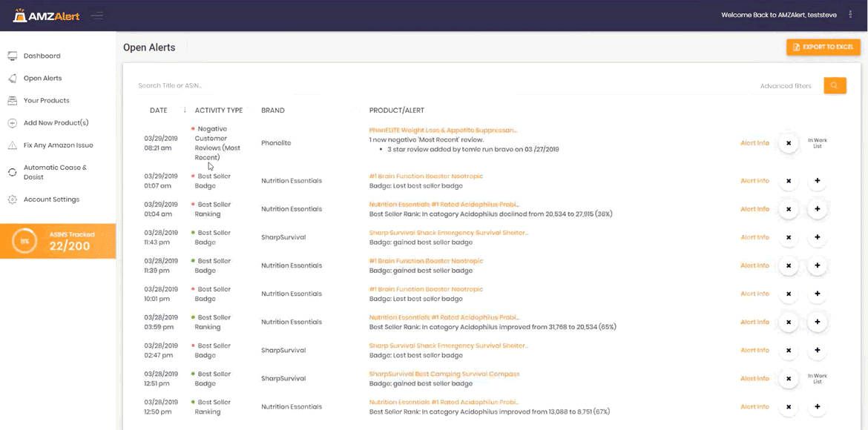
Task: Toggle In Work List for the PhenELITE alert
Action: tap(817, 143)
